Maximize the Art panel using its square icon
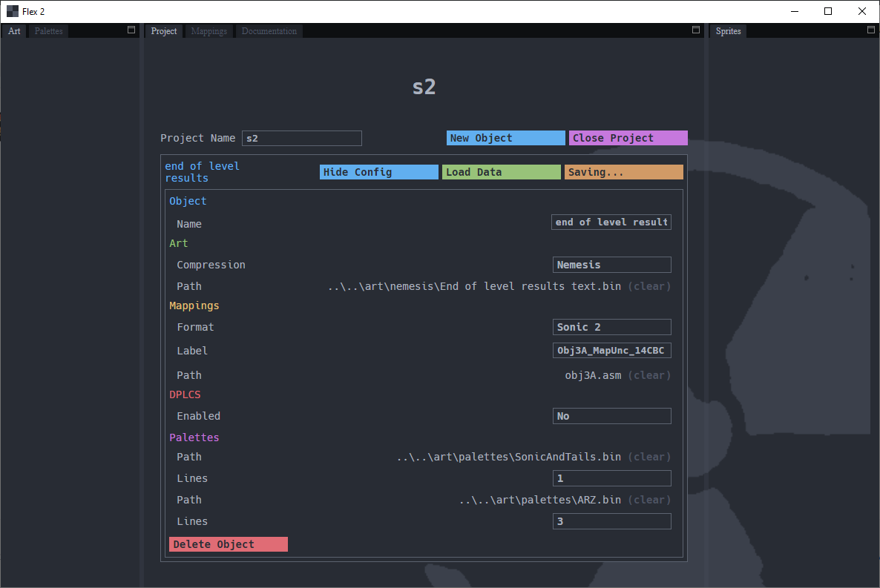This screenshot has height=588, width=880. (x=131, y=30)
